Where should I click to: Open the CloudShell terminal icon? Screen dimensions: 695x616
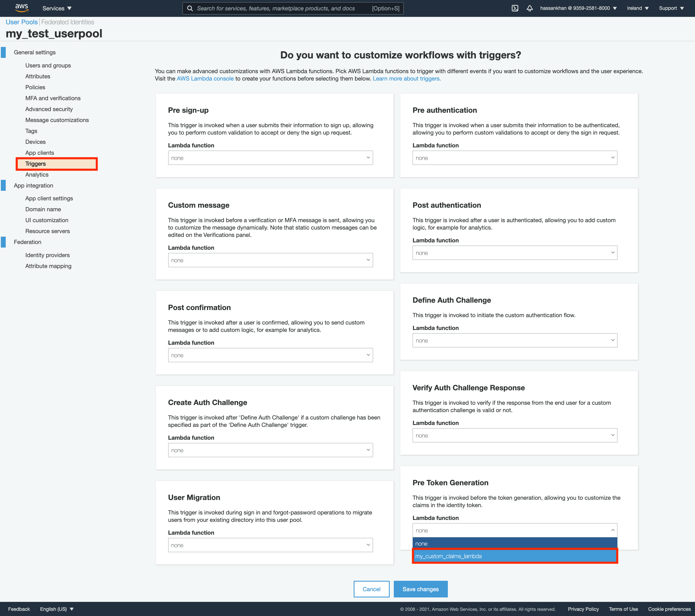[x=515, y=8]
